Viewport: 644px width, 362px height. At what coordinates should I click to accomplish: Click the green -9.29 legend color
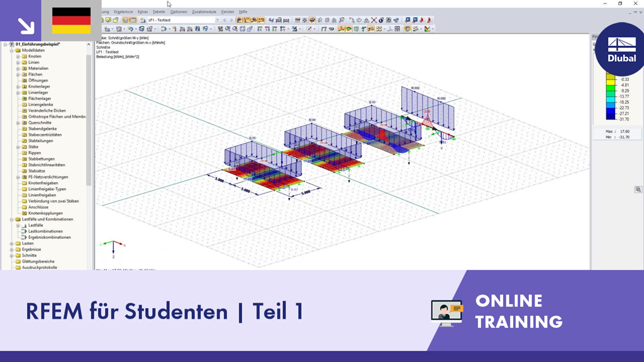611,88
